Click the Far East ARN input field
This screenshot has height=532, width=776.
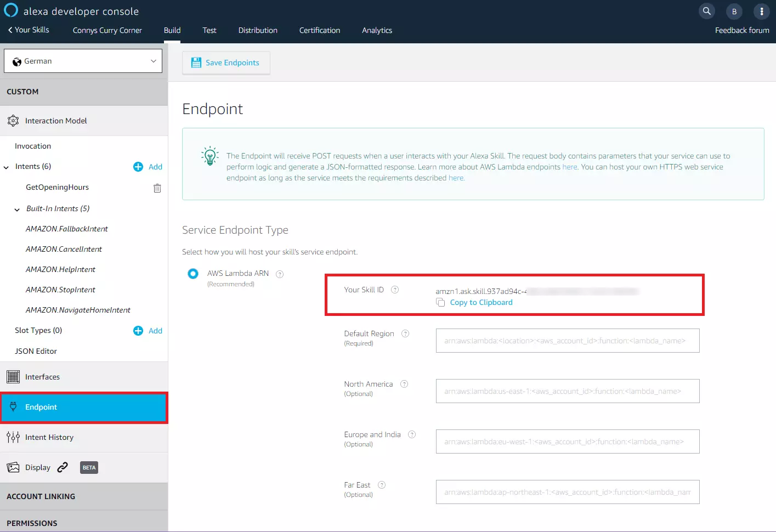568,492
